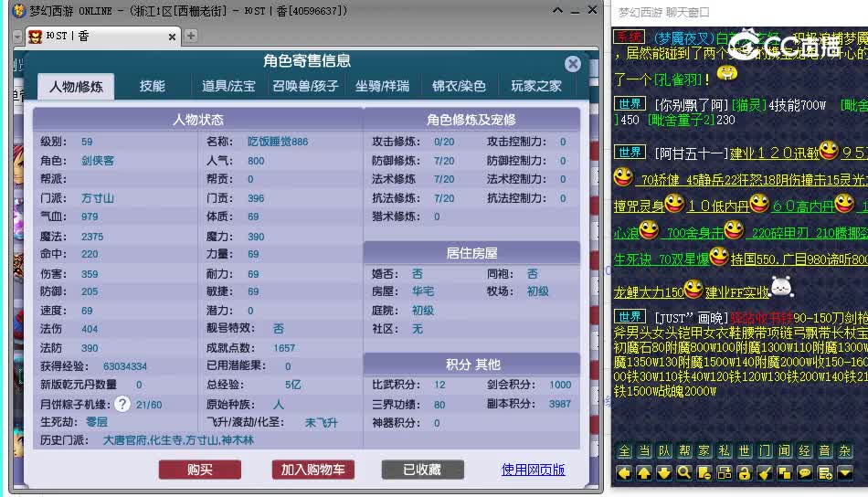Toggle the 门 (school) chat channel filter

coord(765,451)
